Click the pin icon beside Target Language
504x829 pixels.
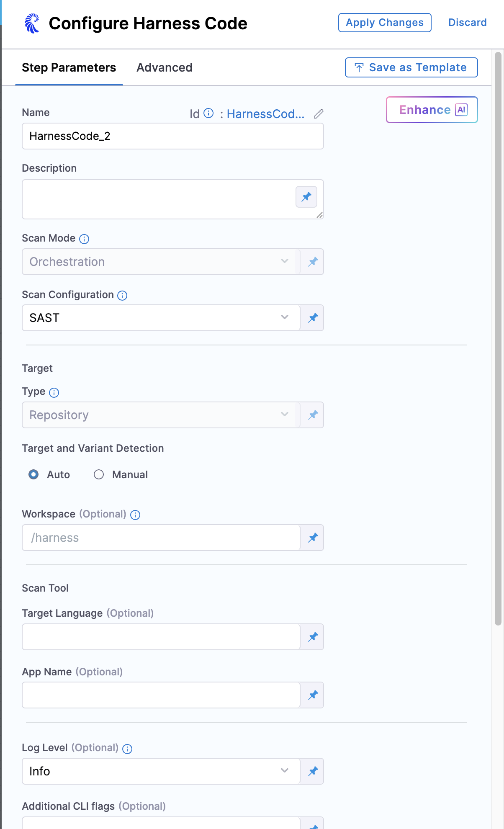tap(313, 637)
